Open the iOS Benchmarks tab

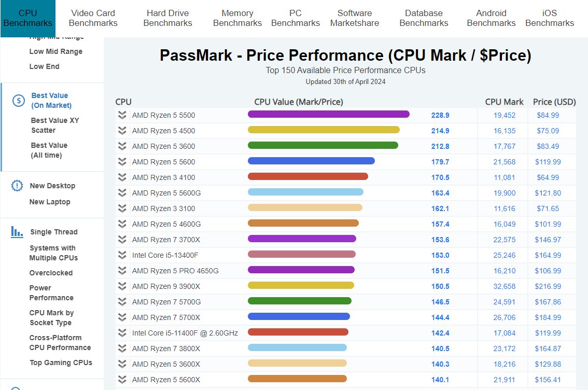[550, 18]
